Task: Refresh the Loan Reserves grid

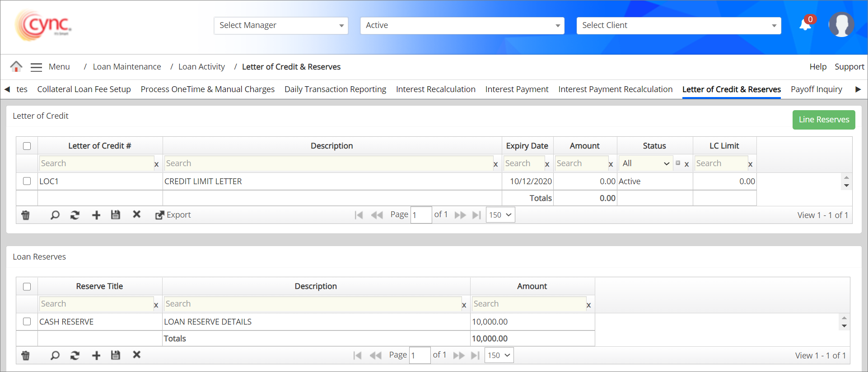Action: pos(75,356)
